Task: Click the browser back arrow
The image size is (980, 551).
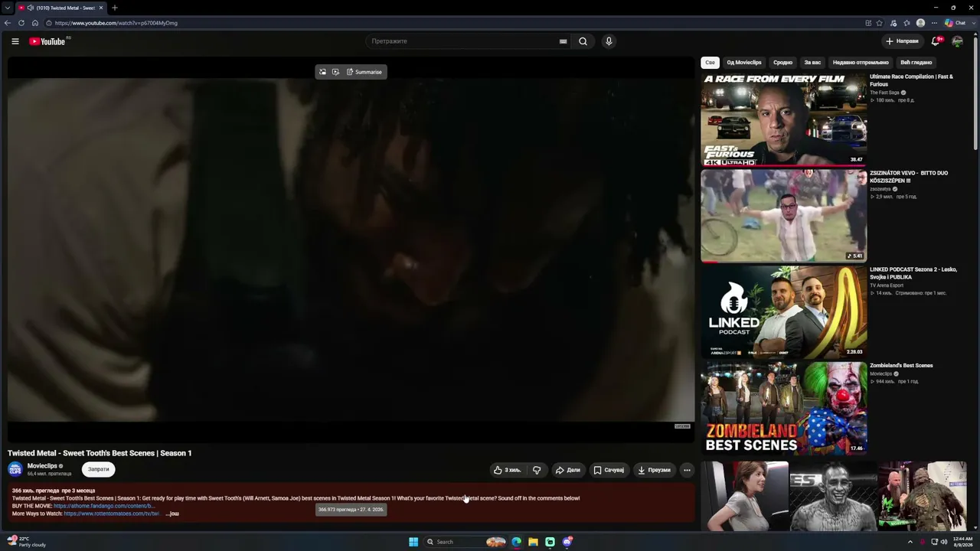Action: pos(8,23)
